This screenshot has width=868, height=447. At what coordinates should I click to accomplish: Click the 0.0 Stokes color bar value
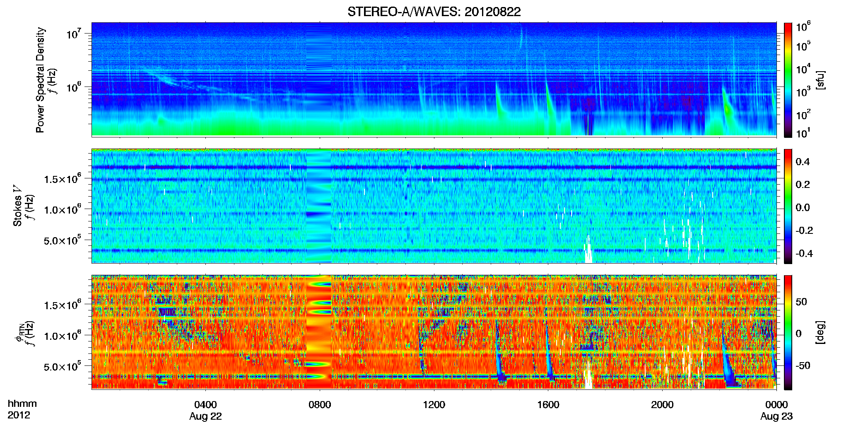point(803,207)
